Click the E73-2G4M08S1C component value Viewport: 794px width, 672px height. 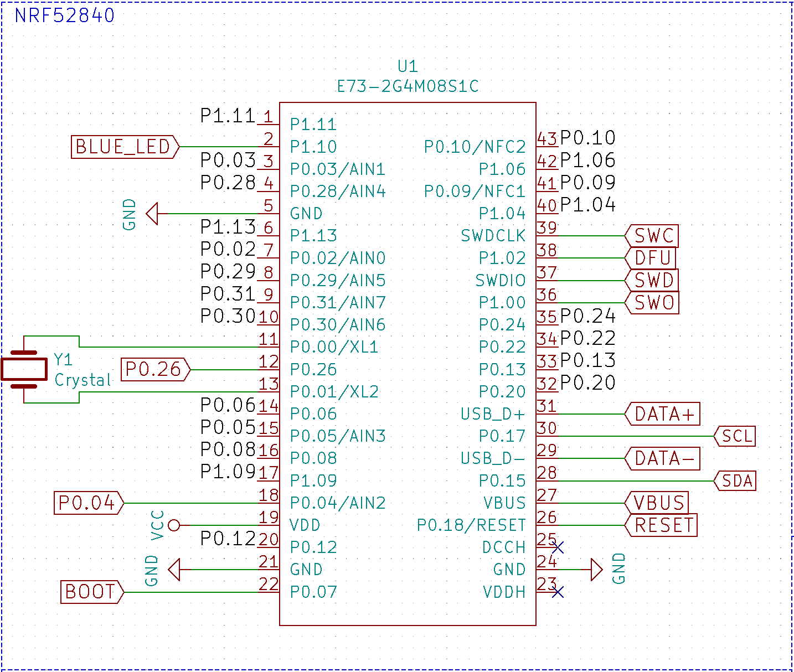pos(408,86)
